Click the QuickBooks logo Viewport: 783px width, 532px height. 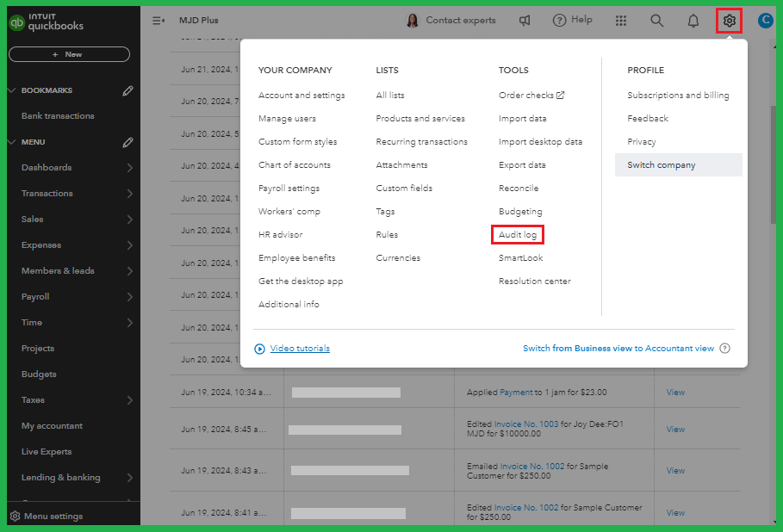coord(46,22)
